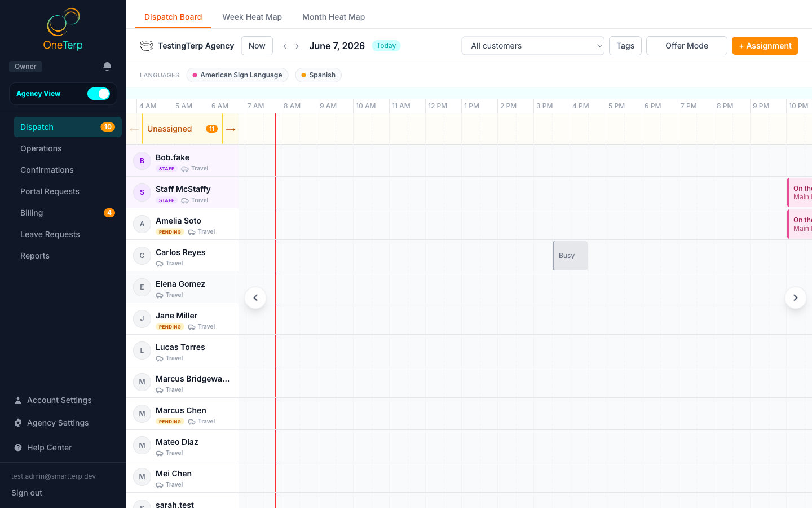Screen dimensions: 812x508
Task: Click Bob.fake Travel car icon
Action: pos(185,169)
